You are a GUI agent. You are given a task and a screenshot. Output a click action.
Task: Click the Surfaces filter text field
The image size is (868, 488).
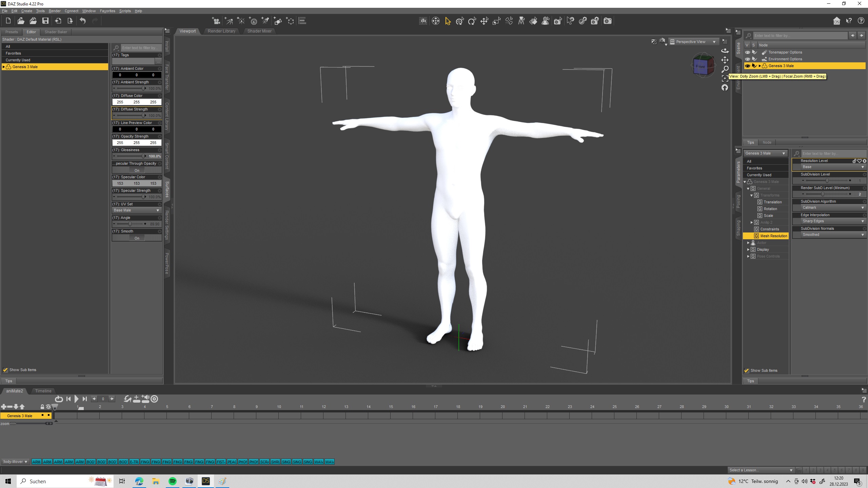[x=140, y=48]
